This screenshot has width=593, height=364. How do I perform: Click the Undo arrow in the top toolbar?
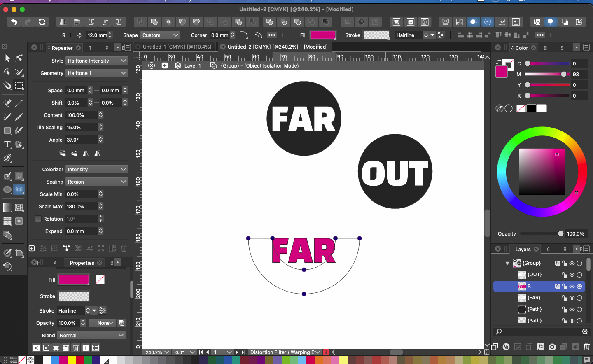pos(14,22)
